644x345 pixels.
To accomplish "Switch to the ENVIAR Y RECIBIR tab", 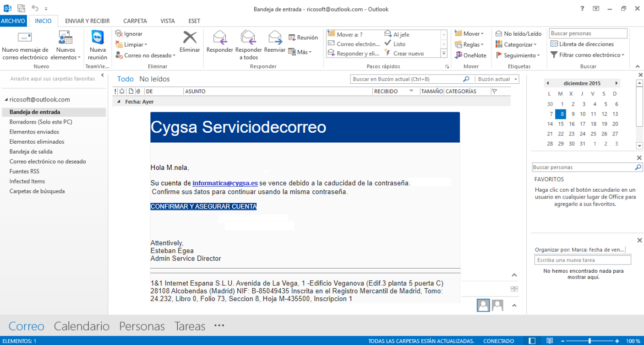I will [x=87, y=21].
